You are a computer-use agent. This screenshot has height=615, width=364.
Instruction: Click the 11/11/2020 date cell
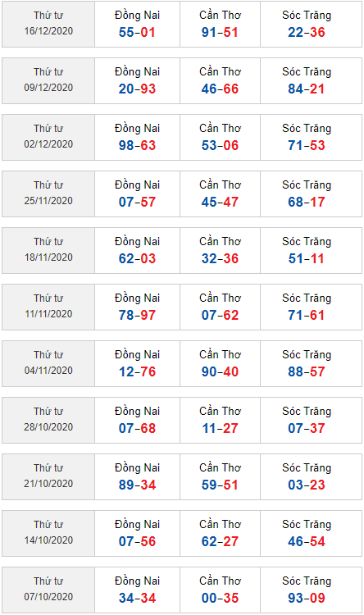click(x=48, y=307)
